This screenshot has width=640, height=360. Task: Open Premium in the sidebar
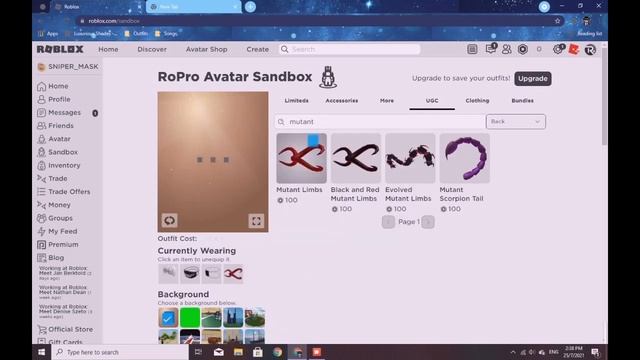click(x=63, y=244)
